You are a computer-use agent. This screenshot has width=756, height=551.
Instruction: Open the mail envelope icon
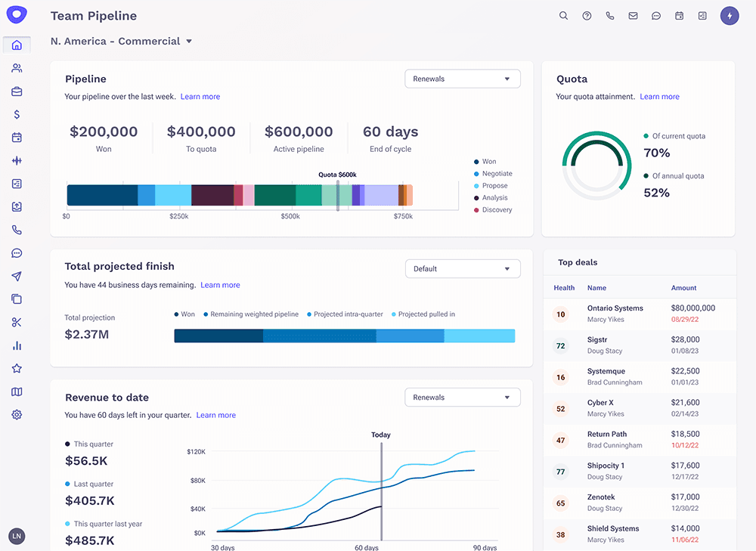click(633, 16)
